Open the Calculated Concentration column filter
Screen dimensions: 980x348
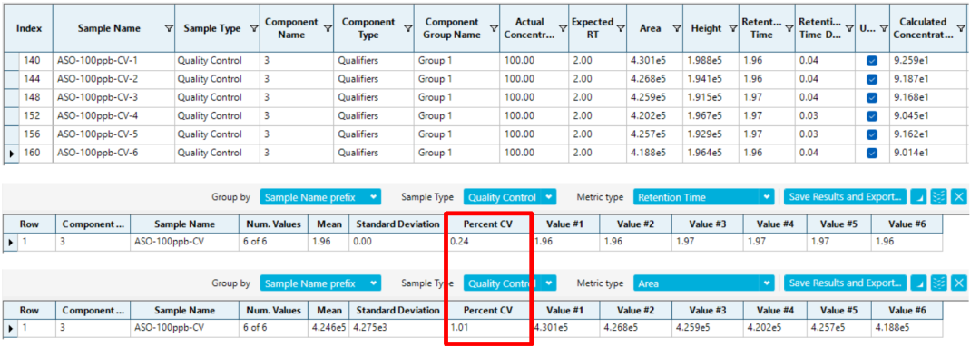tap(961, 28)
